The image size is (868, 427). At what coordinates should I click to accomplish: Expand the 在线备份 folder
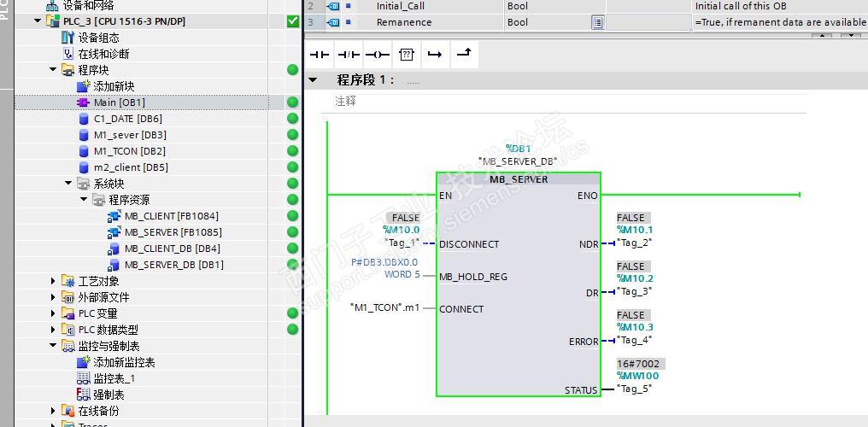pos(53,411)
